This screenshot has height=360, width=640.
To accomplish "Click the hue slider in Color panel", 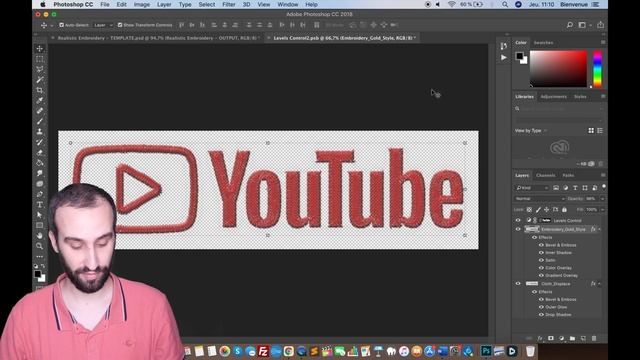I will coord(597,69).
